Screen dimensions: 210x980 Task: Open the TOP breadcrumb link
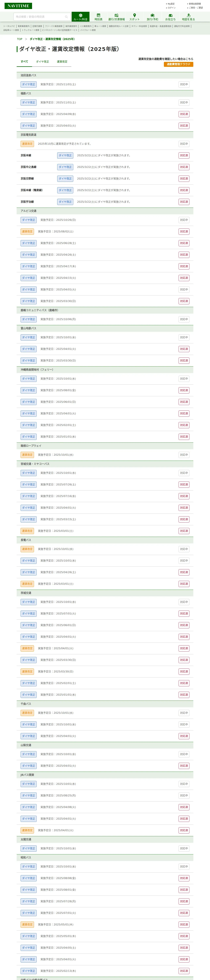(x=19, y=39)
